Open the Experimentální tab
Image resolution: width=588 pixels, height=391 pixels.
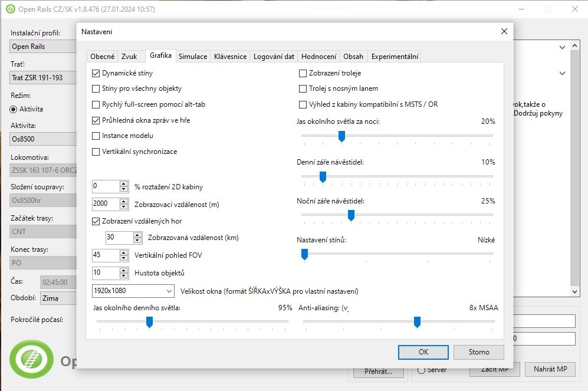[x=395, y=56]
